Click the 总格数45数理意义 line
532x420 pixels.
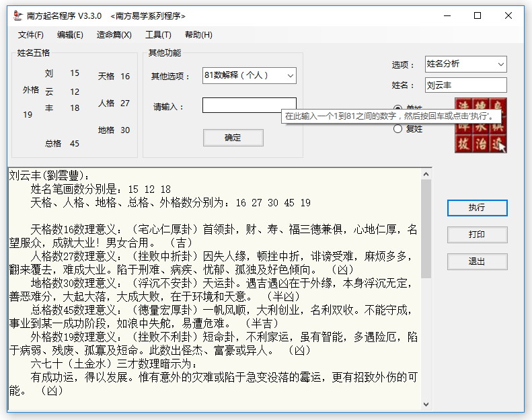(x=213, y=317)
